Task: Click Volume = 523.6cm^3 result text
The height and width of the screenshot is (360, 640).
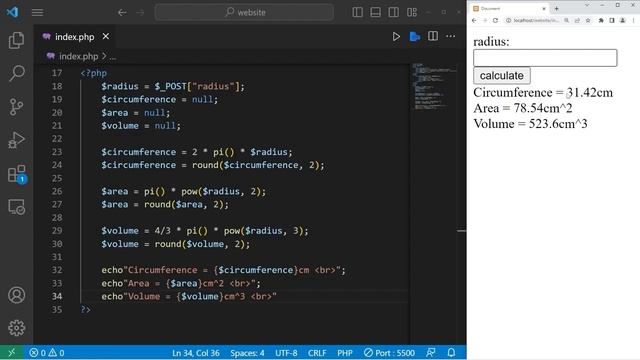Action: (x=530, y=124)
